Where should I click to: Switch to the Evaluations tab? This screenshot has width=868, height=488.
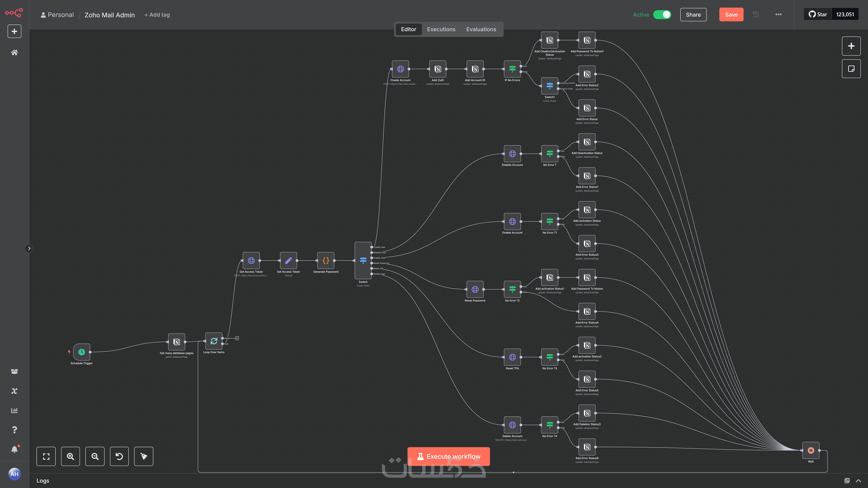(481, 29)
